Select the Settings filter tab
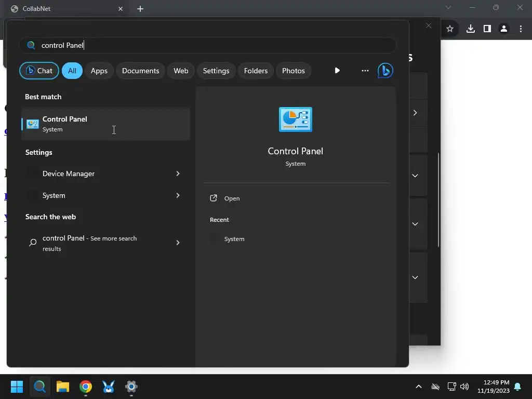532x399 pixels. [216, 71]
